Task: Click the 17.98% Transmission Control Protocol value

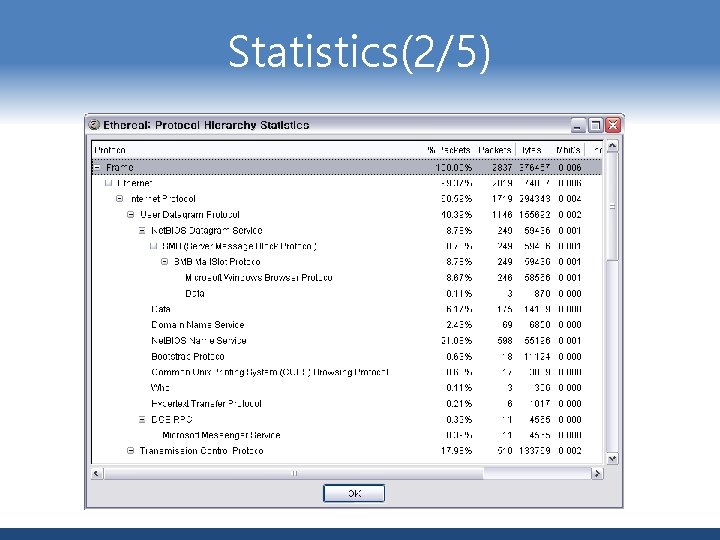Action: click(456, 451)
